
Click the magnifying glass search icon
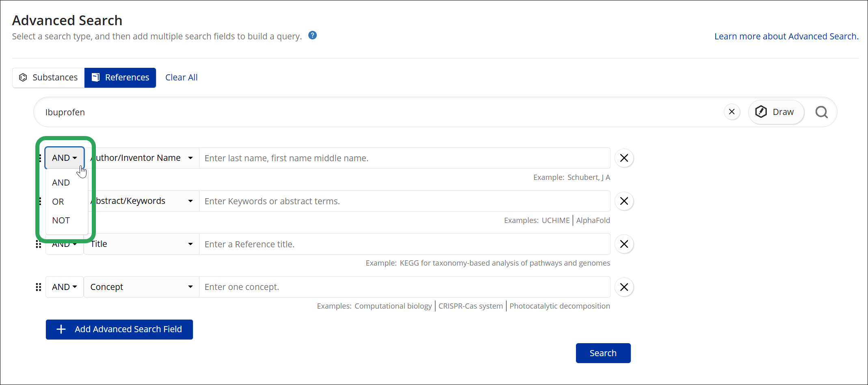(x=821, y=112)
